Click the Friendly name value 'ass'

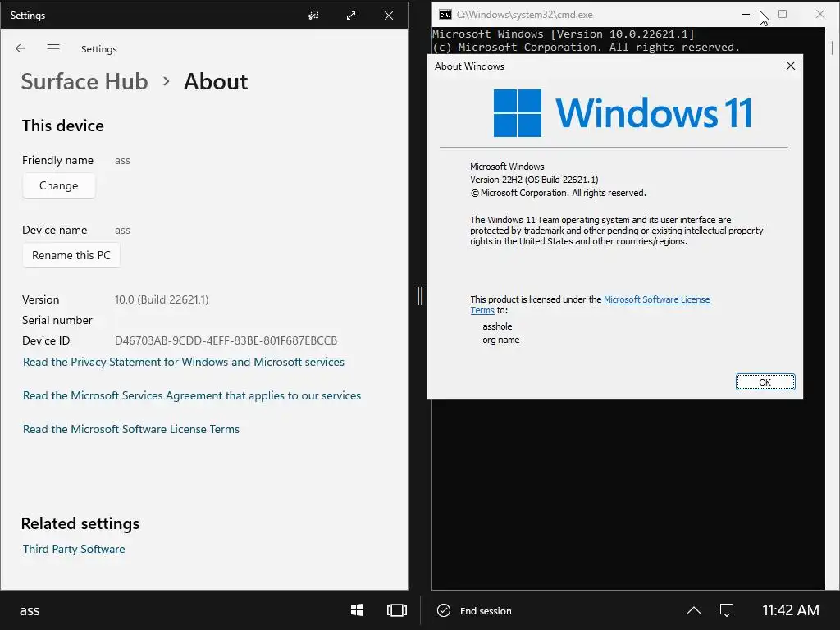(x=123, y=160)
